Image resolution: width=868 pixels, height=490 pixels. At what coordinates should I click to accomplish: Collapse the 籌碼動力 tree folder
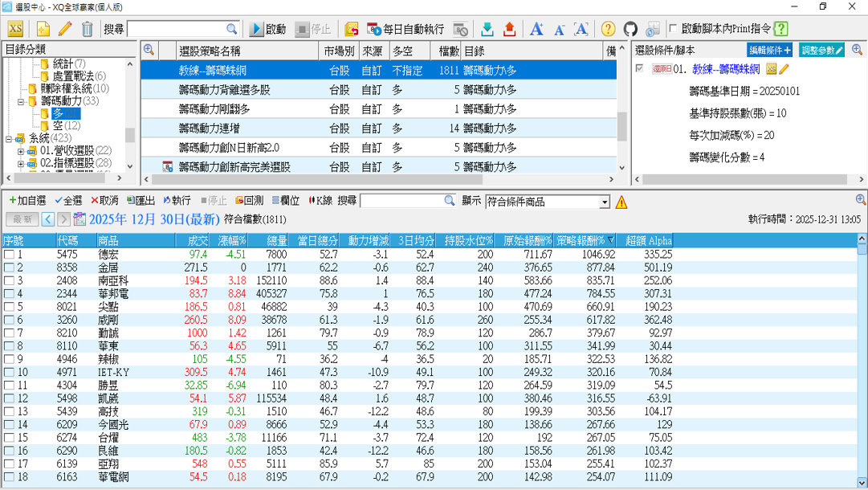click(x=22, y=101)
